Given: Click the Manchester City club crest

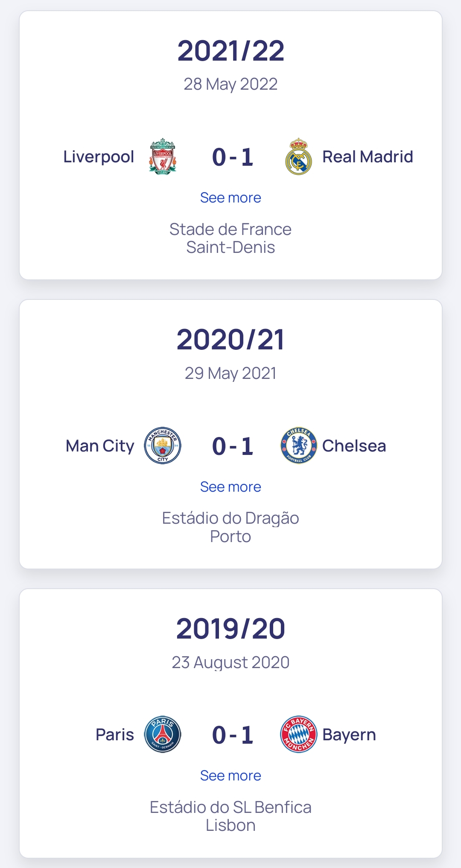Looking at the screenshot, I should (163, 446).
